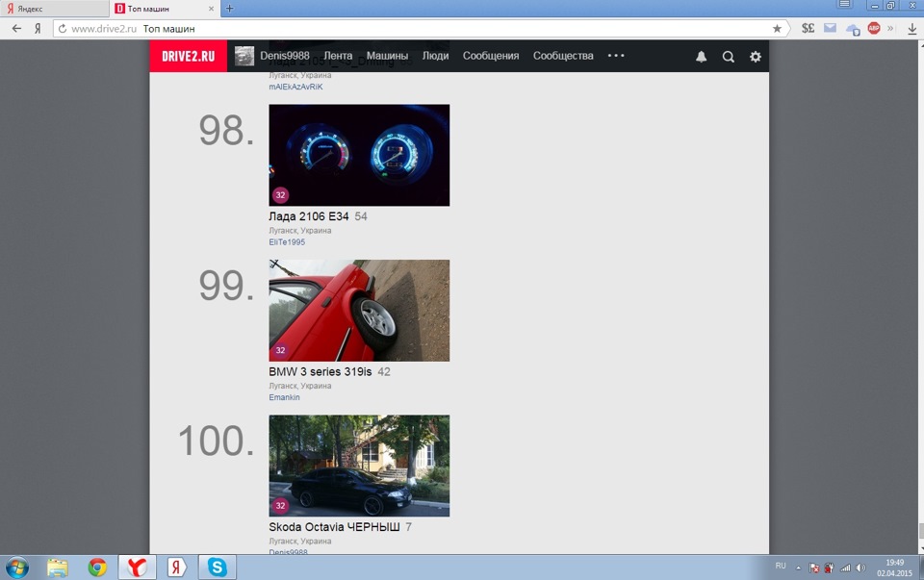Open a new tab with the plus button

(230, 9)
